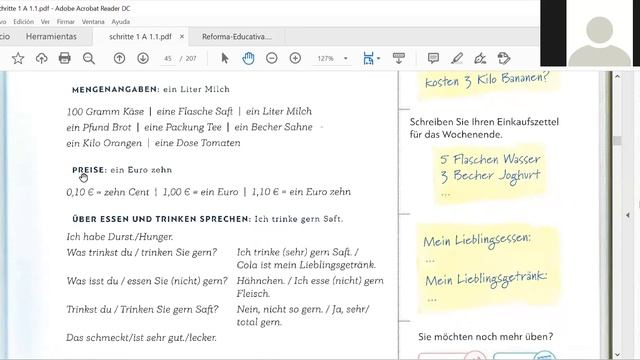Zoom in with plus icon
The width and height of the screenshot is (640, 360).
(295, 58)
